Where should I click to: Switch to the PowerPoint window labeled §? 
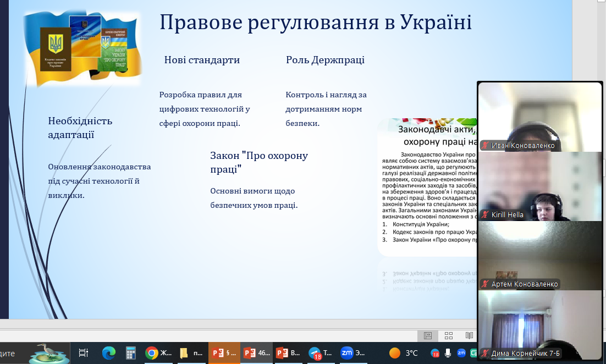click(224, 353)
